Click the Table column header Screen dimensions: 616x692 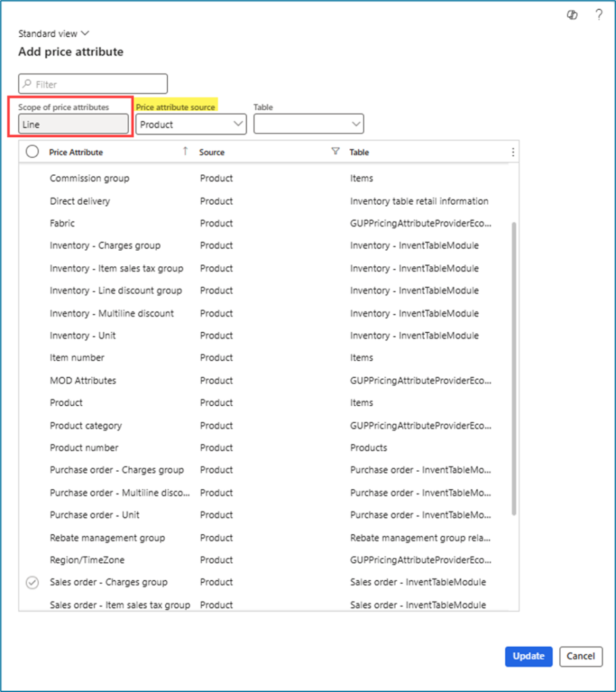pyautogui.click(x=359, y=151)
